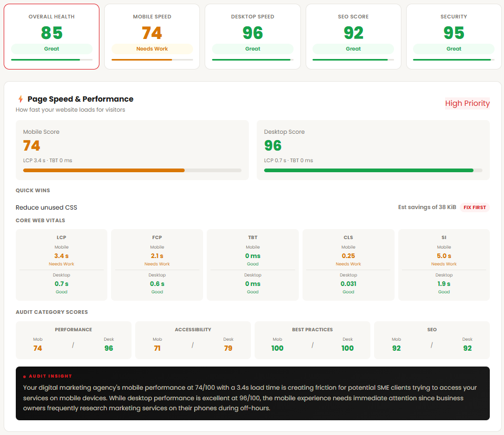
Task: Click the AUDIT CATEGORY SCORES heading
Action: tap(52, 312)
